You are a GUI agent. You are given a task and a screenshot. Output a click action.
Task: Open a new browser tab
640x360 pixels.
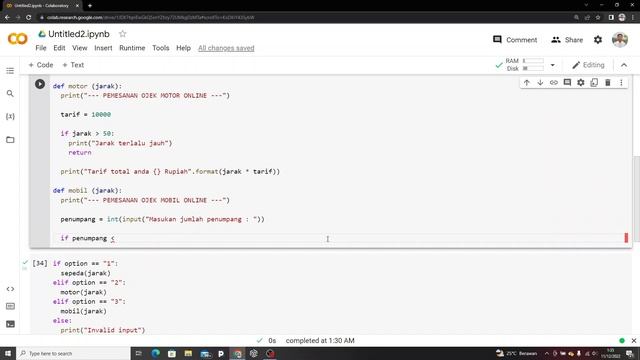(90, 6)
